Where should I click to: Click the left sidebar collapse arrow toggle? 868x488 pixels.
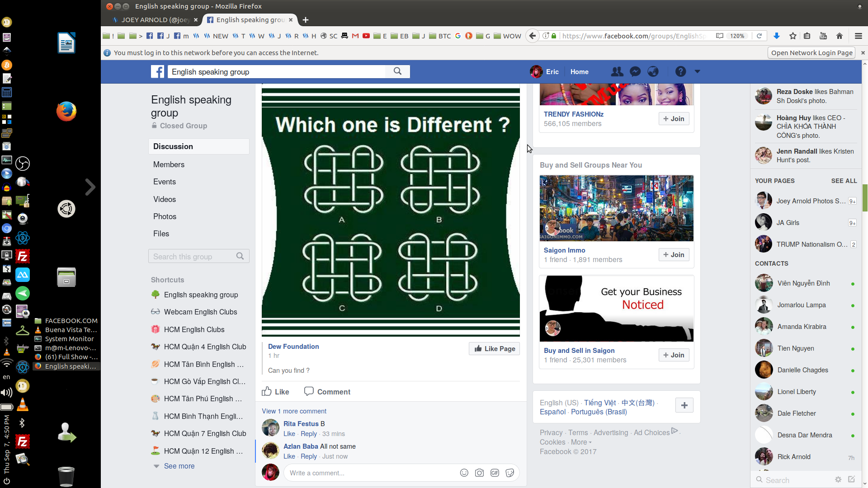tap(90, 187)
